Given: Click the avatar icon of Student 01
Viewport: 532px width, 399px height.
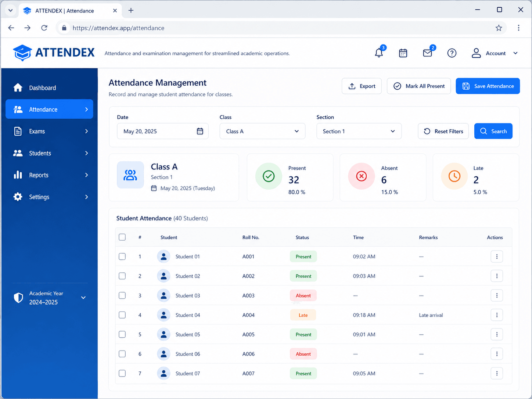Looking at the screenshot, I should [x=163, y=256].
